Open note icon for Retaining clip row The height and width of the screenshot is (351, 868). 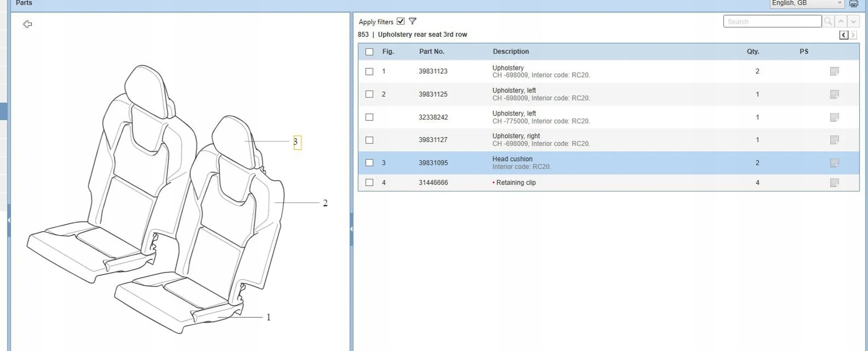[x=834, y=182]
